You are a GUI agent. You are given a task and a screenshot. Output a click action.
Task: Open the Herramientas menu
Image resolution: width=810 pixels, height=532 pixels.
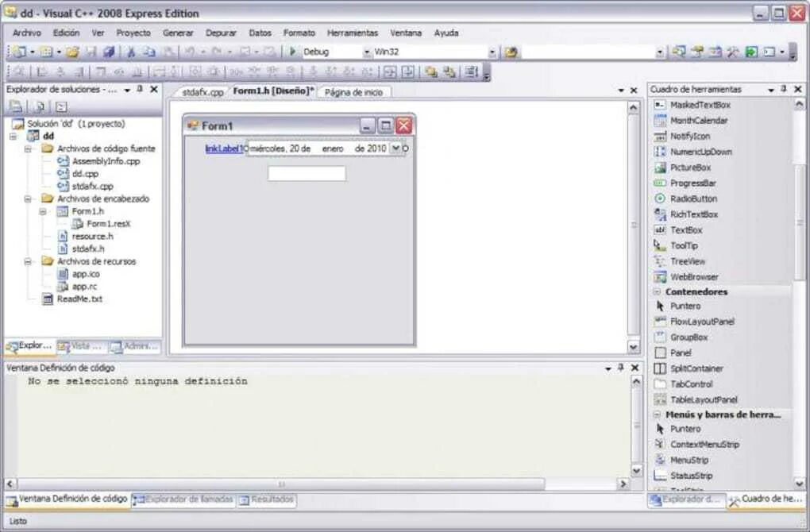pos(353,33)
